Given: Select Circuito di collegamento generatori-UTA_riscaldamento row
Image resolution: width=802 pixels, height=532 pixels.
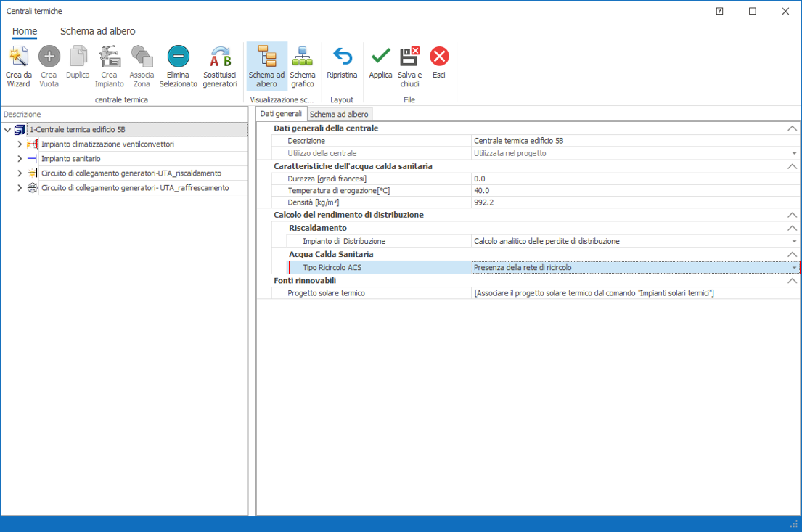Looking at the screenshot, I should [x=143, y=173].
